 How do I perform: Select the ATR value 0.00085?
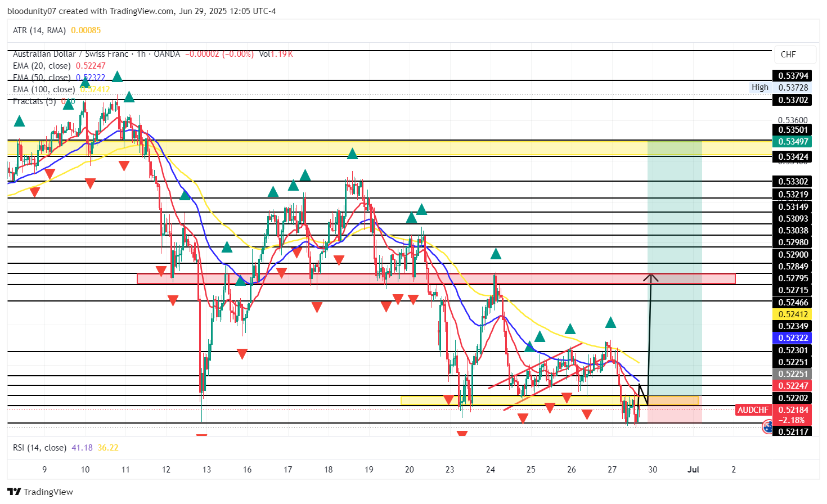[86, 30]
